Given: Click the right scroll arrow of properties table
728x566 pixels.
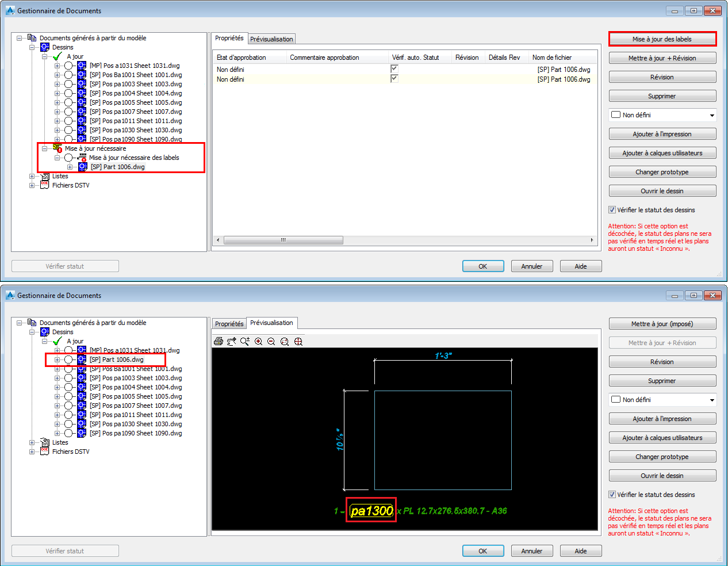Looking at the screenshot, I should pos(592,240).
